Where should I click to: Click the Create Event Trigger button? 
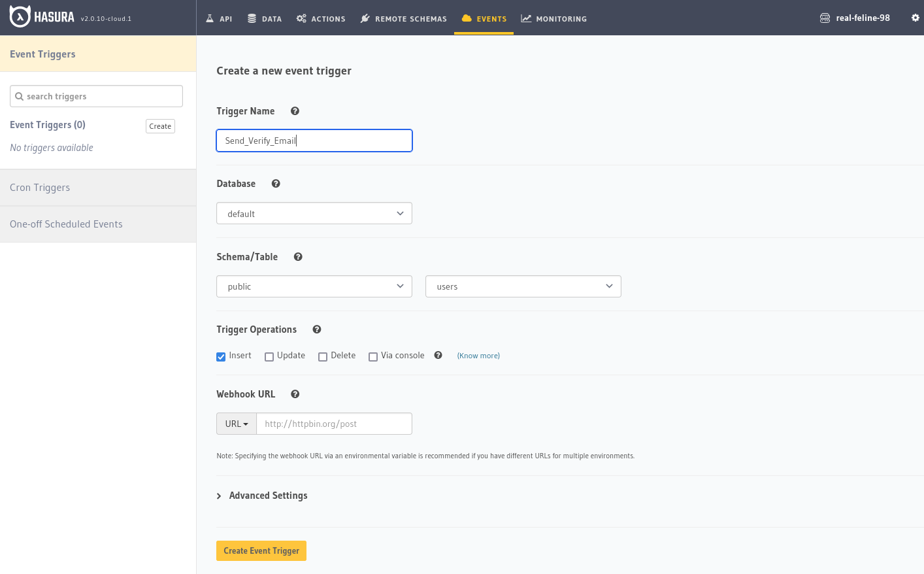pos(261,551)
